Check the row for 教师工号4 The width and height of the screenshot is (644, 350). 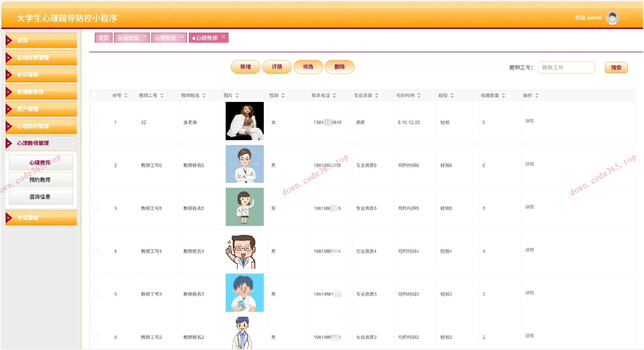[96, 251]
